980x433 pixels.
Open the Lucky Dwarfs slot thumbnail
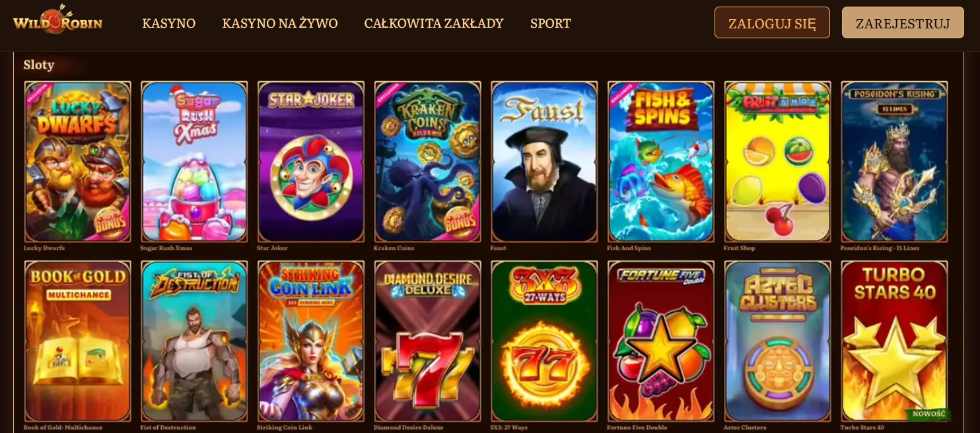point(78,162)
